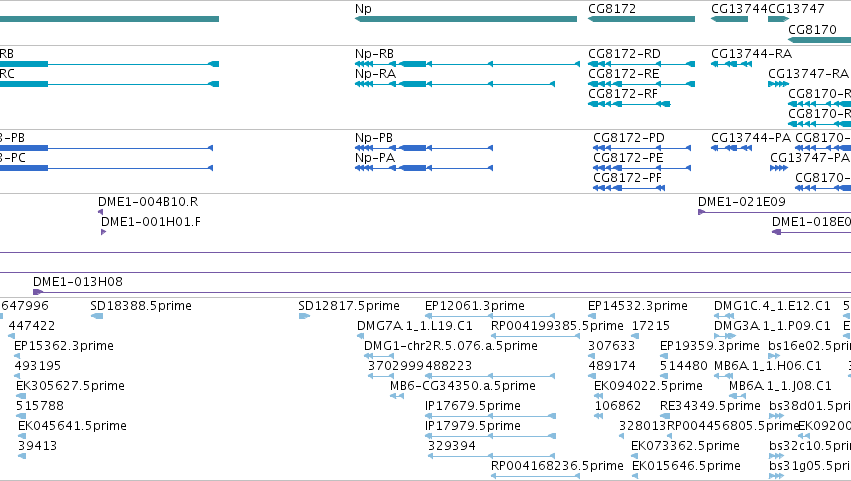Select transcript Np-RA

pos(375,74)
